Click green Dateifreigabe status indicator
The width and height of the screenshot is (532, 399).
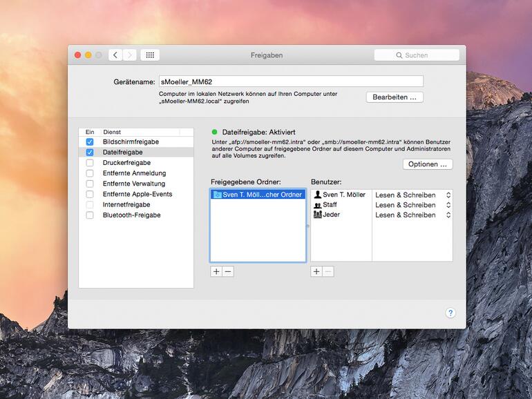coord(214,132)
